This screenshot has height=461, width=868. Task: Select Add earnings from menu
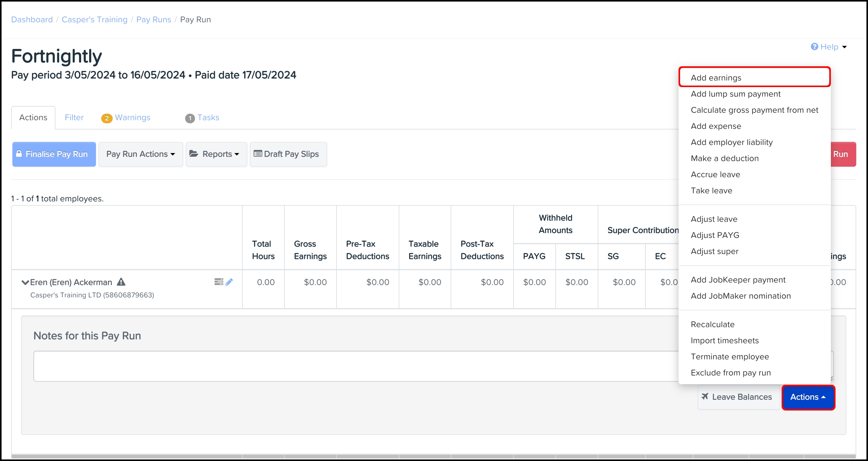coord(716,77)
